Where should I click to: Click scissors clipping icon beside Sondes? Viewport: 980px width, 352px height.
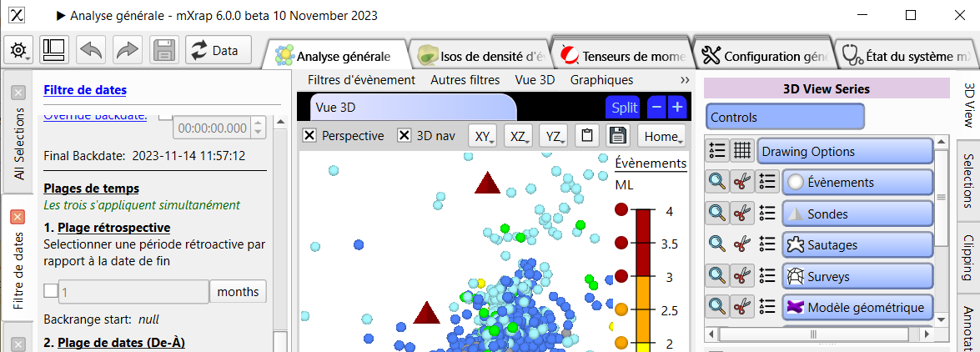(741, 214)
